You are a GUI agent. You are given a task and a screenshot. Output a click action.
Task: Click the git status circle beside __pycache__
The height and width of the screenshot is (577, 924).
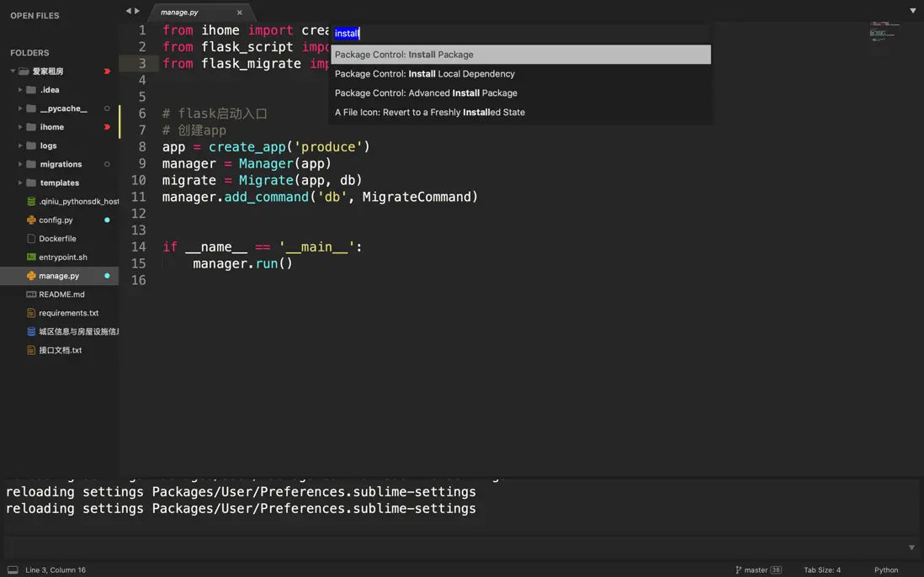pyautogui.click(x=107, y=109)
